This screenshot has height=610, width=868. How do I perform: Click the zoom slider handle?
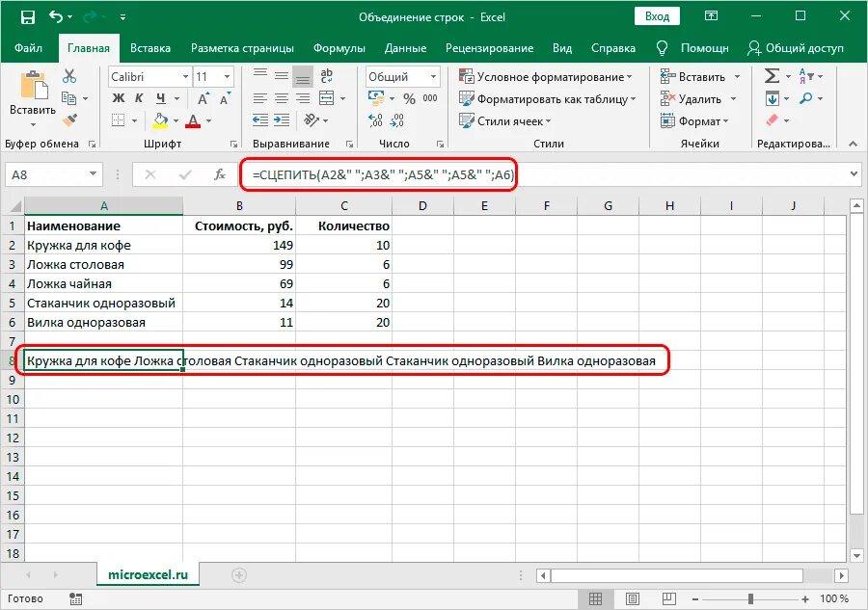coord(750,599)
